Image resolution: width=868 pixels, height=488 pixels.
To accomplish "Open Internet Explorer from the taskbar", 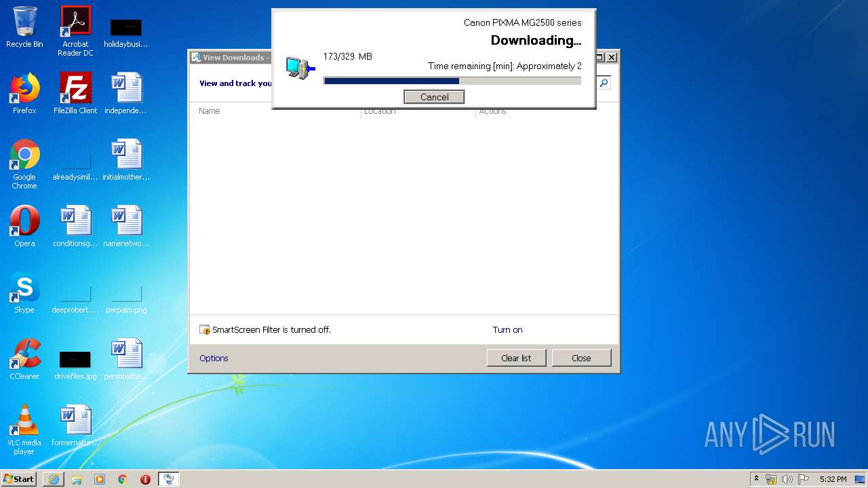I will (54, 479).
